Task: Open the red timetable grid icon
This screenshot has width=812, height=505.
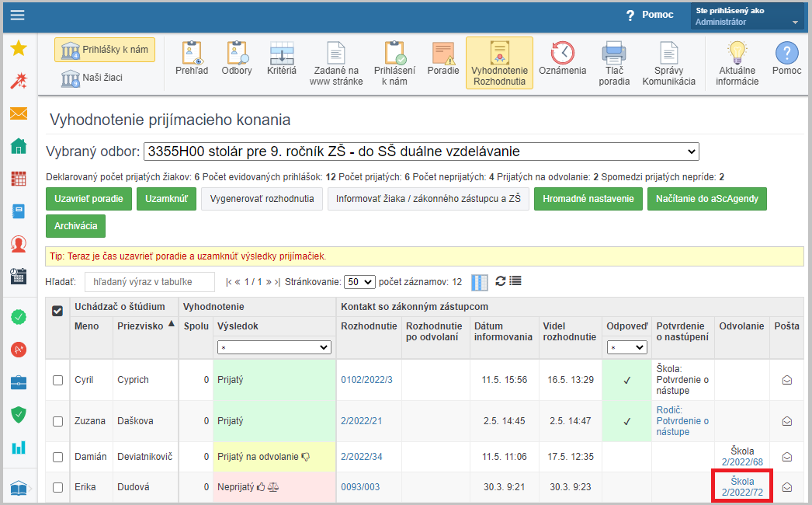Action: pyautogui.click(x=19, y=179)
